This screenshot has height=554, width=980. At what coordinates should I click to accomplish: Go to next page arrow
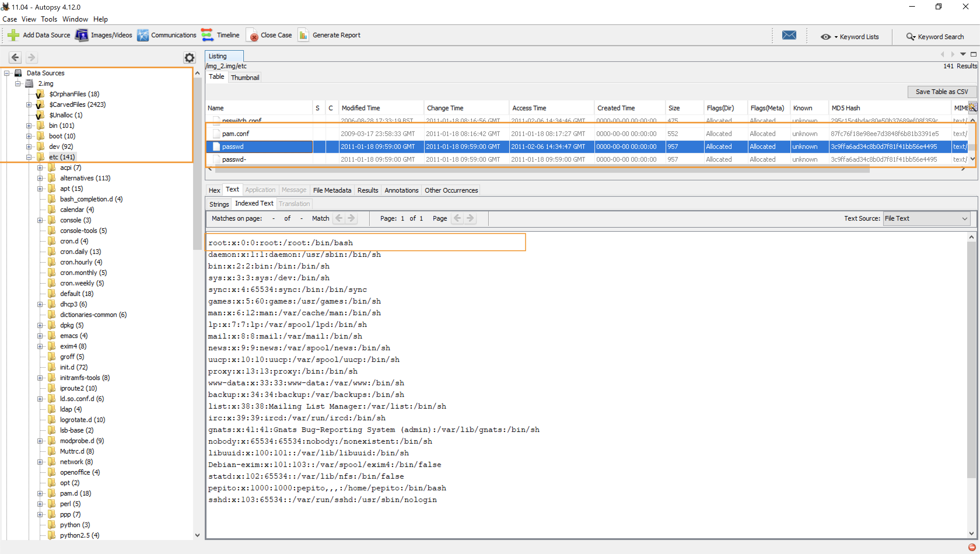(470, 218)
